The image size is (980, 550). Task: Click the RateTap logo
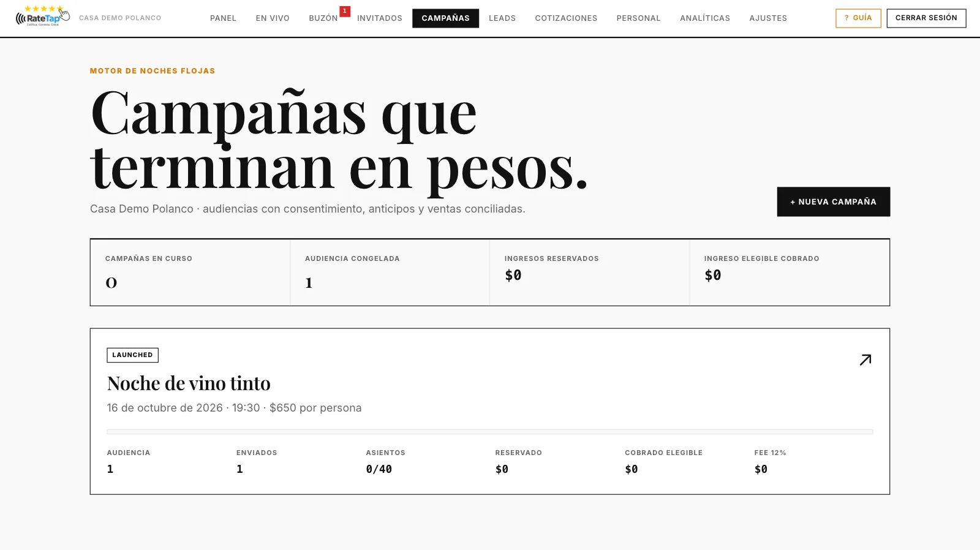(x=43, y=17)
